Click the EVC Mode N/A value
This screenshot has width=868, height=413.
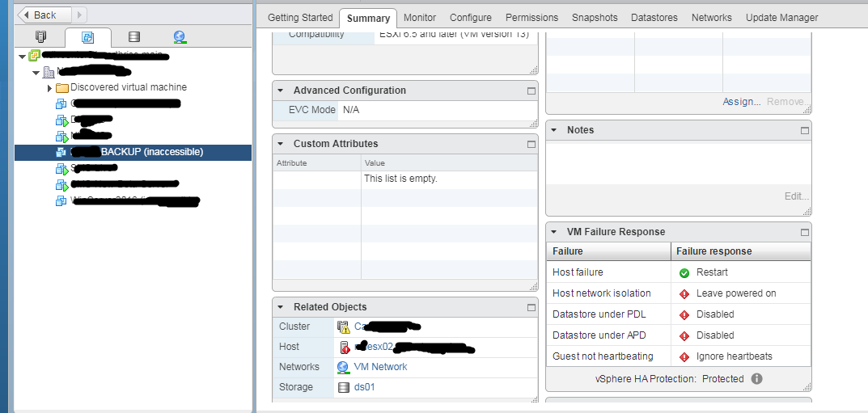(351, 110)
